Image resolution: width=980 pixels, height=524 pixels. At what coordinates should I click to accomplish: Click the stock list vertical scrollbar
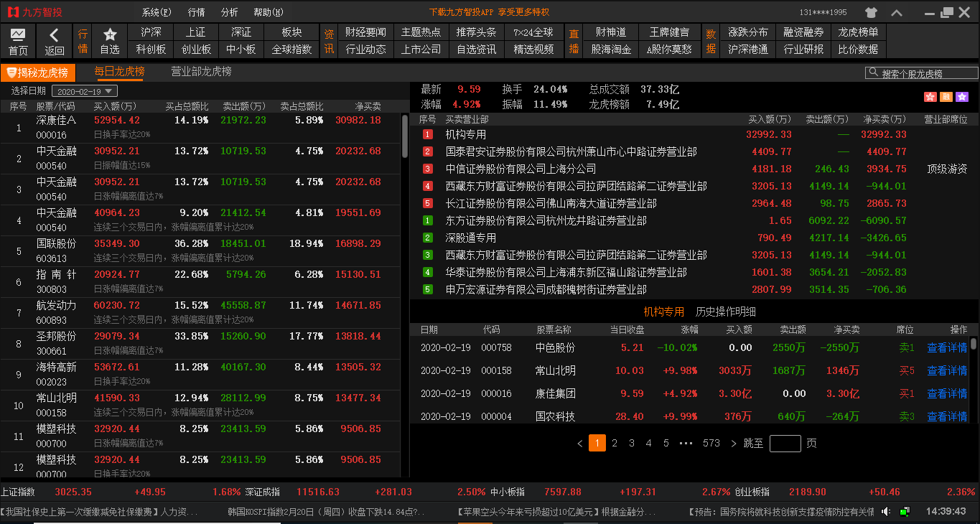(x=405, y=136)
